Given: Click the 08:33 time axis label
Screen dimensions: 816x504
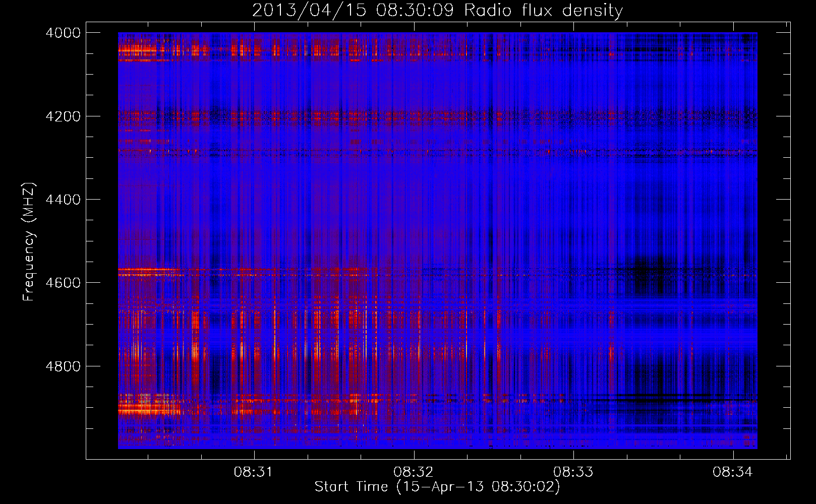Looking at the screenshot, I should tap(573, 472).
